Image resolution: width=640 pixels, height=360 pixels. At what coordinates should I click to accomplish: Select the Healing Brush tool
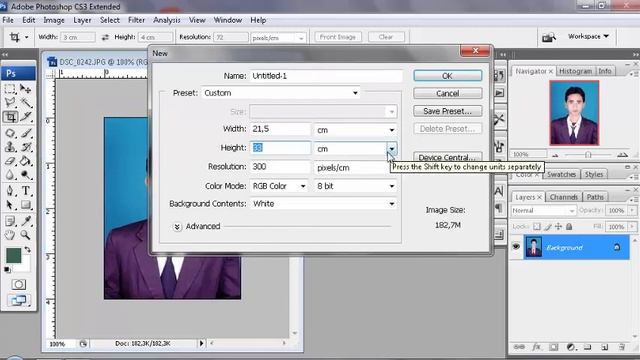[10, 133]
